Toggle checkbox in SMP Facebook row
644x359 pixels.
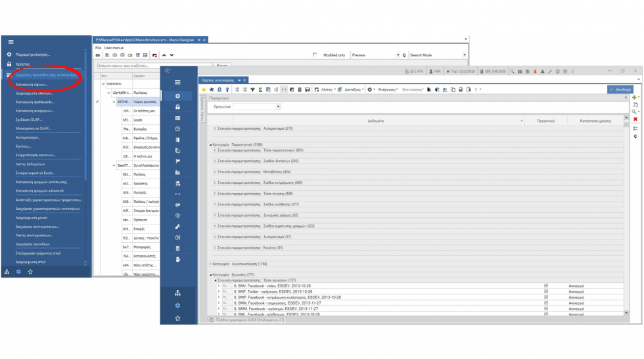[x=546, y=297]
